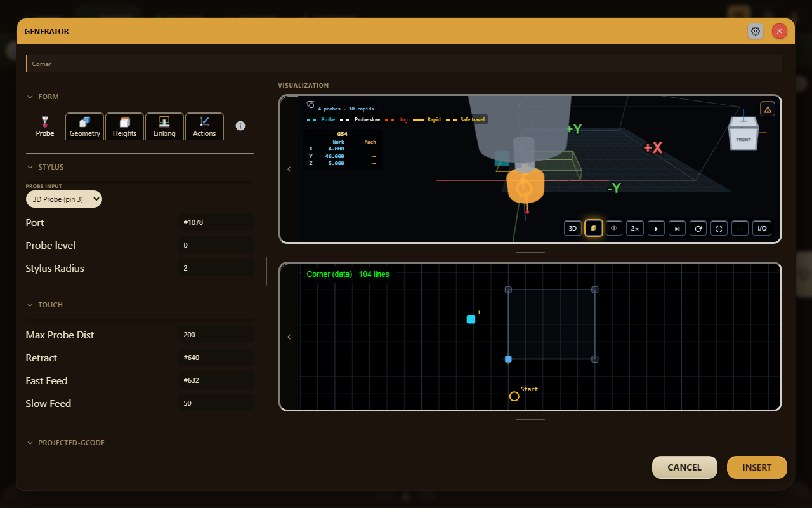Click the INSERT button
Viewport: 812px width, 508px height.
(x=757, y=467)
